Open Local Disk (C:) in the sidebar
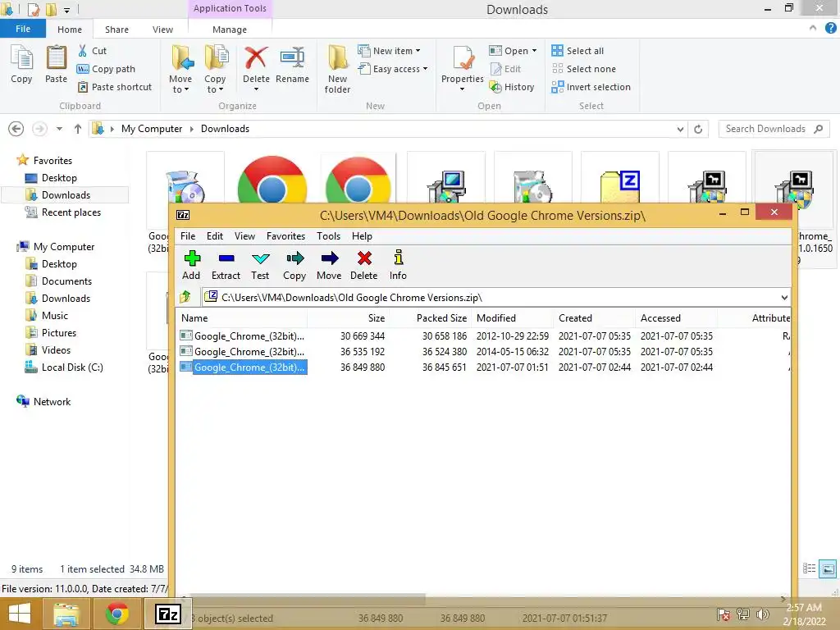This screenshot has width=840, height=630. point(64,367)
